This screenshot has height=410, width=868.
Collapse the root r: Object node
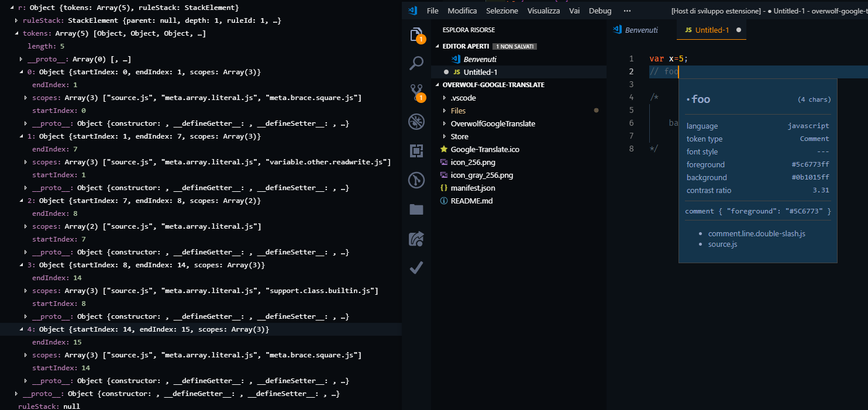(x=12, y=8)
